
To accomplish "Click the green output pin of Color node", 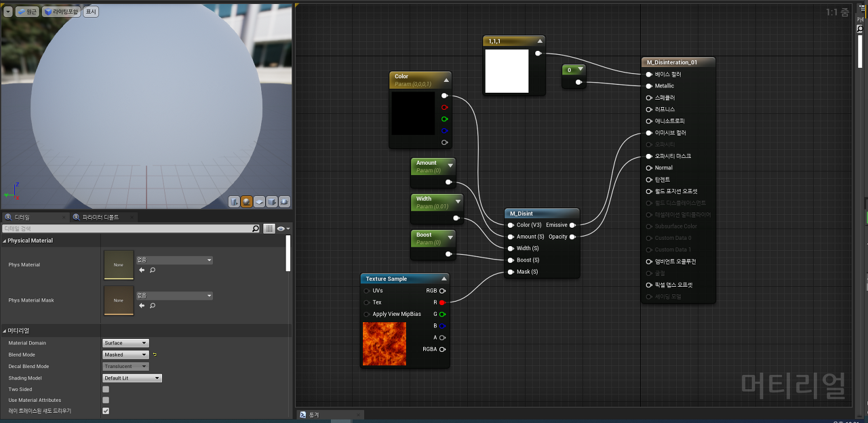I will (444, 119).
